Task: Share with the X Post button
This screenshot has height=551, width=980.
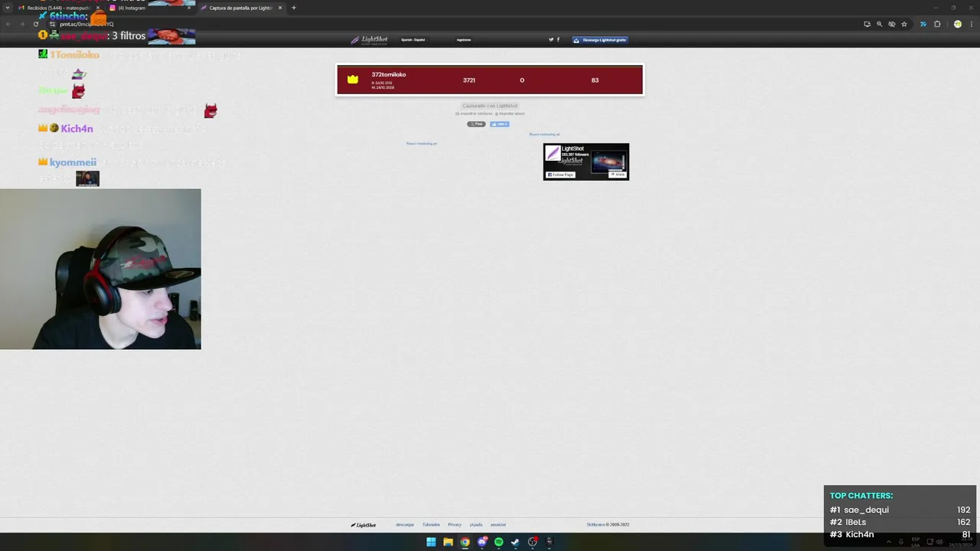Action: [476, 124]
